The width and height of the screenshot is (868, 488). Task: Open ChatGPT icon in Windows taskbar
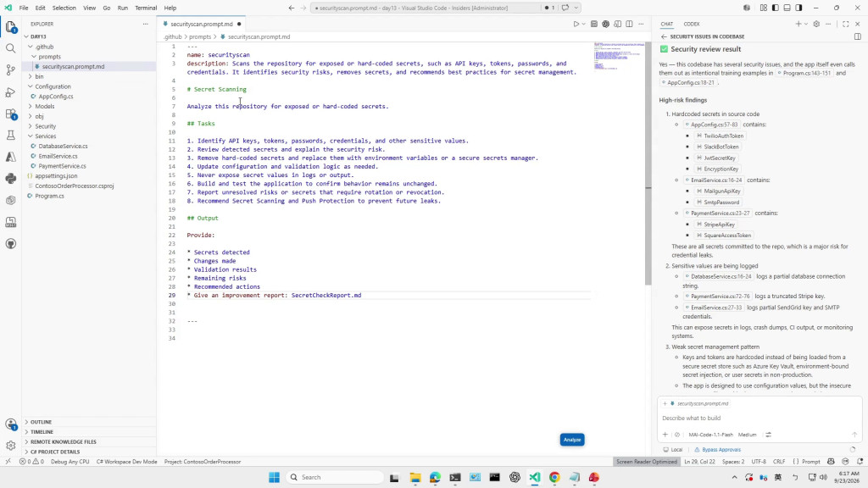point(515,478)
